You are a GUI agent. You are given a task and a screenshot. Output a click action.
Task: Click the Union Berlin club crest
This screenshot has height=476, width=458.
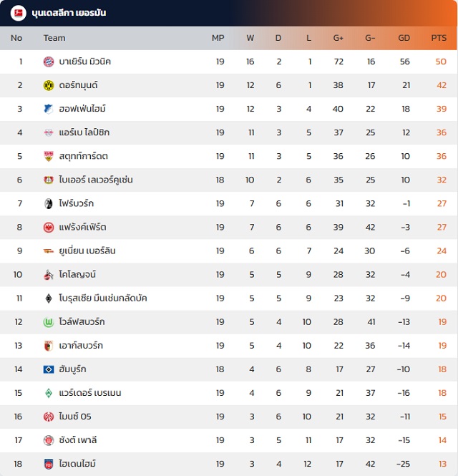(49, 251)
